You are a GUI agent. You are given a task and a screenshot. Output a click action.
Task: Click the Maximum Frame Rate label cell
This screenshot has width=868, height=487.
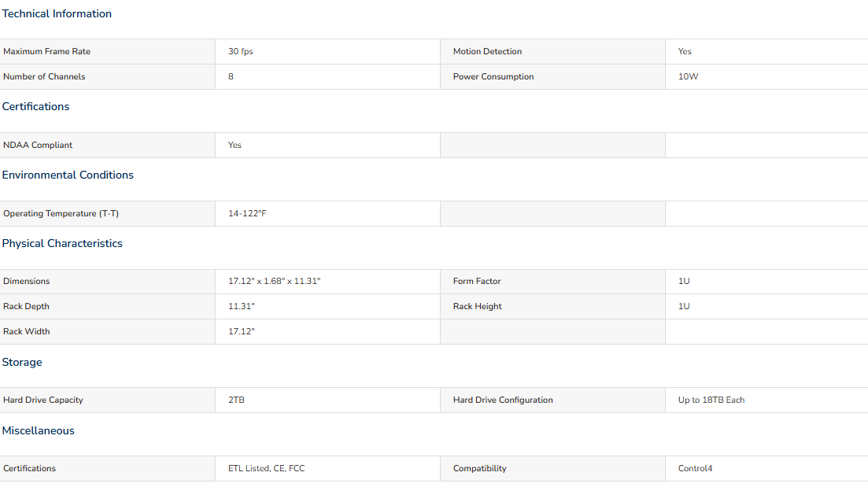click(x=107, y=51)
